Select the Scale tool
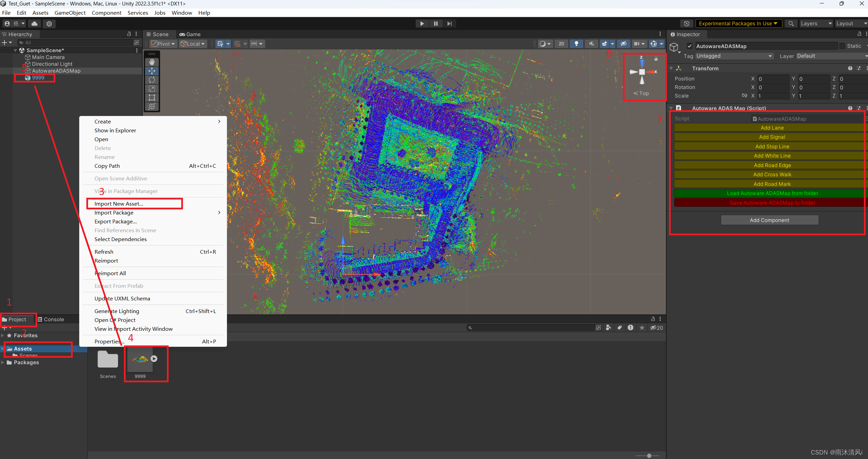Image resolution: width=868 pixels, height=459 pixels. click(152, 89)
